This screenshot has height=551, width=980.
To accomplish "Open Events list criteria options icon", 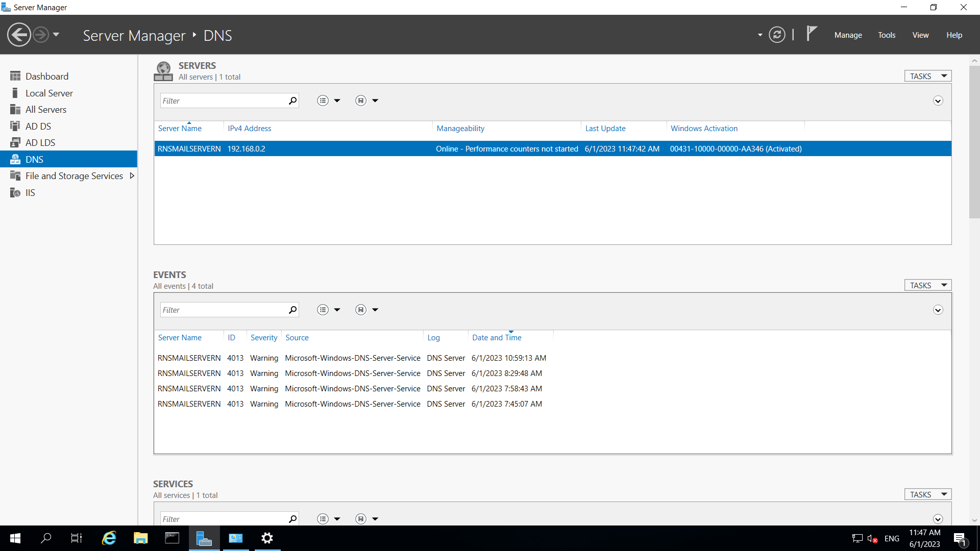I will [323, 310].
